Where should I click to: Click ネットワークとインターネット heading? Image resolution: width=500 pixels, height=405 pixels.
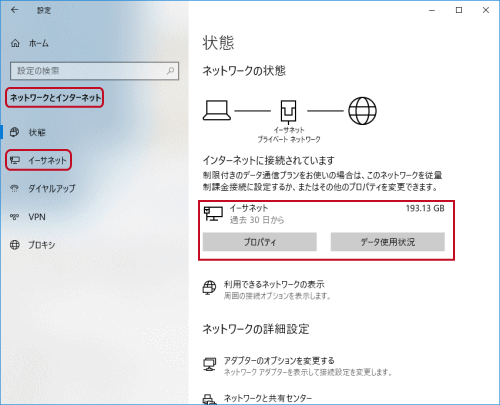[55, 98]
